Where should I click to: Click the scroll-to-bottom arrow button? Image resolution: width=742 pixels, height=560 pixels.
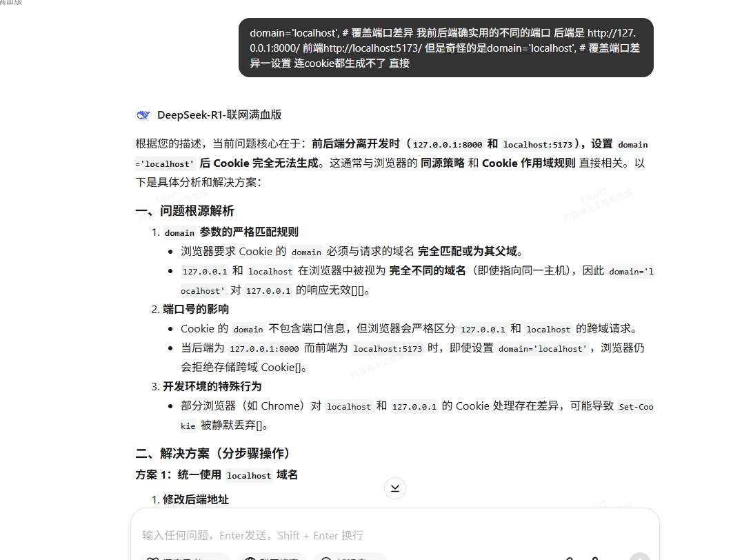[395, 488]
